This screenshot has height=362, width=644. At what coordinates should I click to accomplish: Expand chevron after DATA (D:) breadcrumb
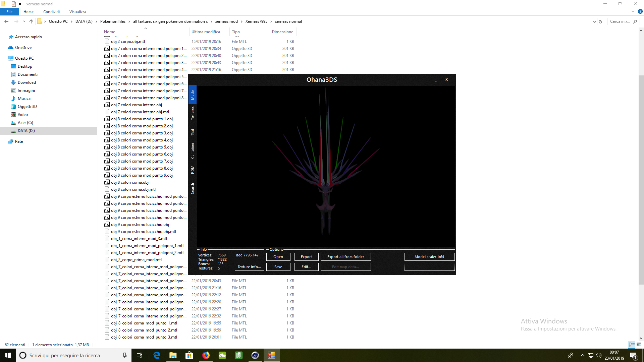pos(96,21)
